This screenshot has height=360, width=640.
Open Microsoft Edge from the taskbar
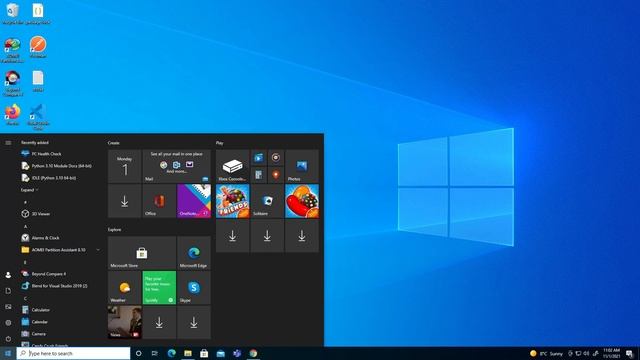[171, 353]
